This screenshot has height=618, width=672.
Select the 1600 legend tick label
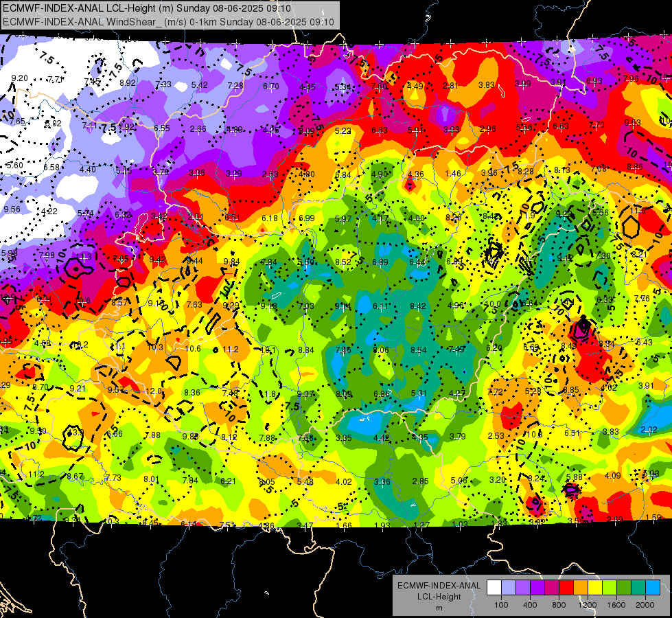[x=616, y=605]
